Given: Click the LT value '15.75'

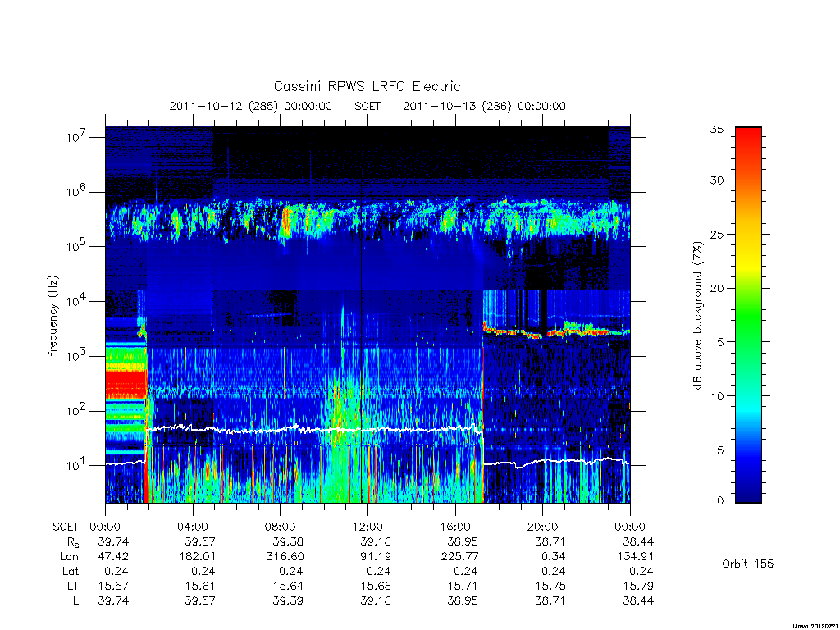Looking at the screenshot, I should coord(550,586).
